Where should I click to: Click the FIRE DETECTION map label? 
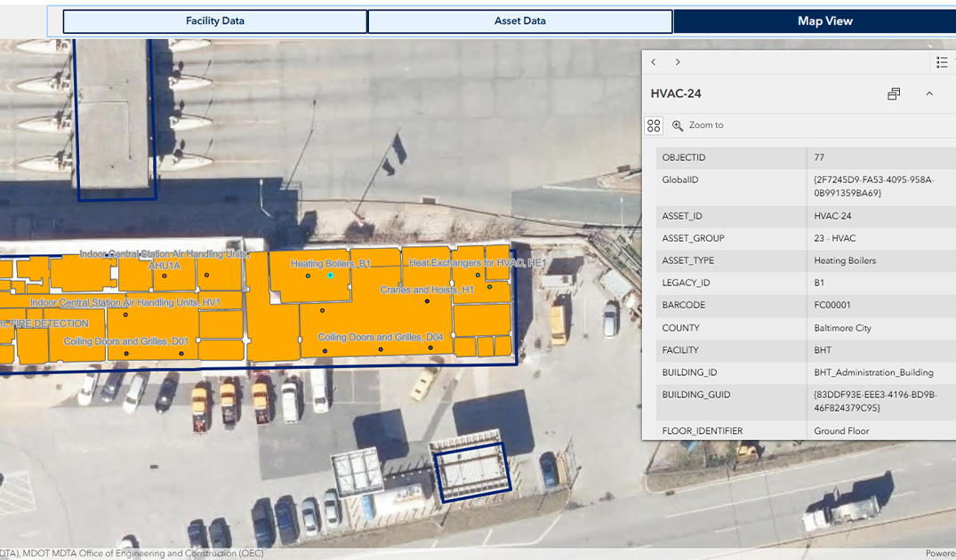click(50, 324)
